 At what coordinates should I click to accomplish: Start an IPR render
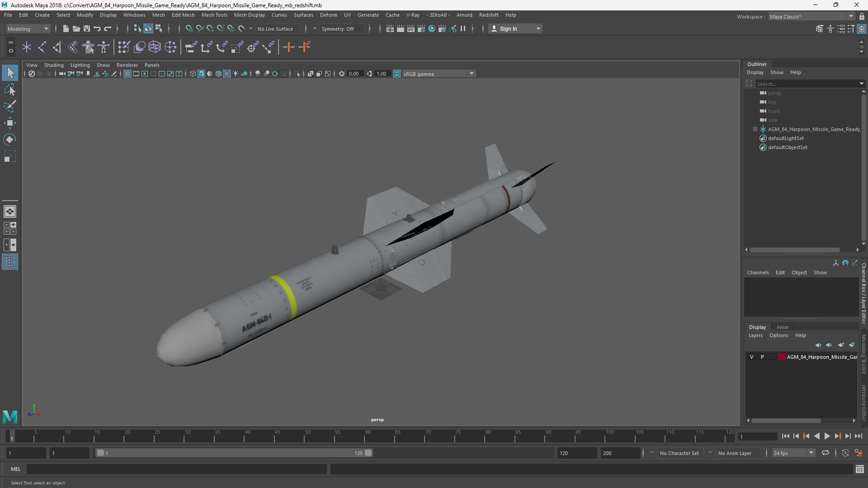click(x=410, y=28)
